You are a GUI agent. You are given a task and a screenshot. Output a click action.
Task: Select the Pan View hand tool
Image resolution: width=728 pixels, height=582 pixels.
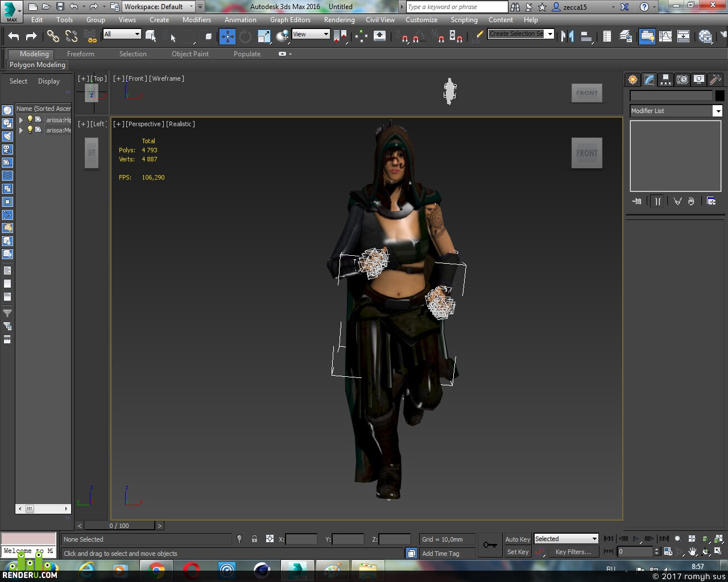[692, 551]
